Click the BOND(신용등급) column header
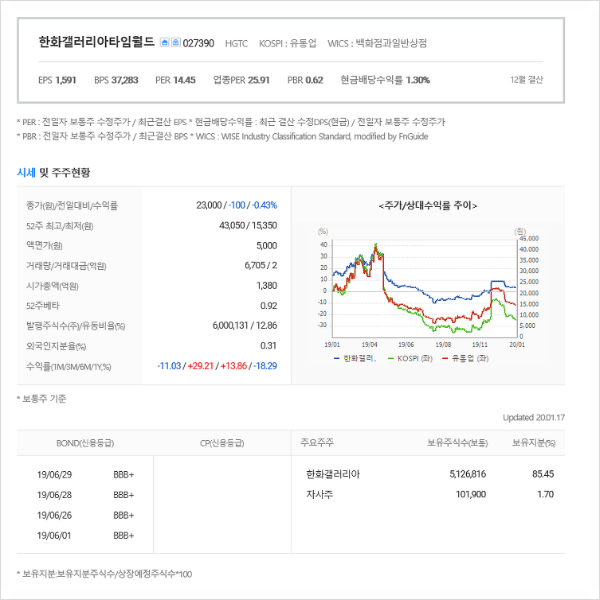 [x=85, y=443]
